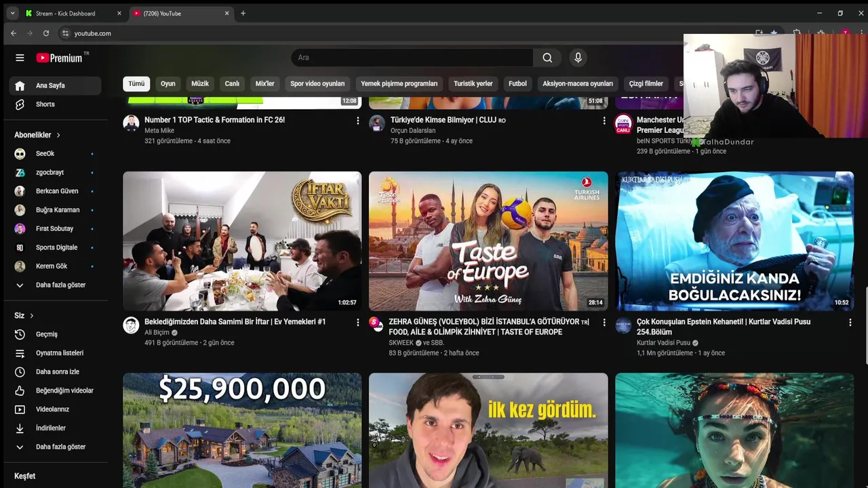Open Ana Sayfa home icon in sidebar

click(x=20, y=85)
